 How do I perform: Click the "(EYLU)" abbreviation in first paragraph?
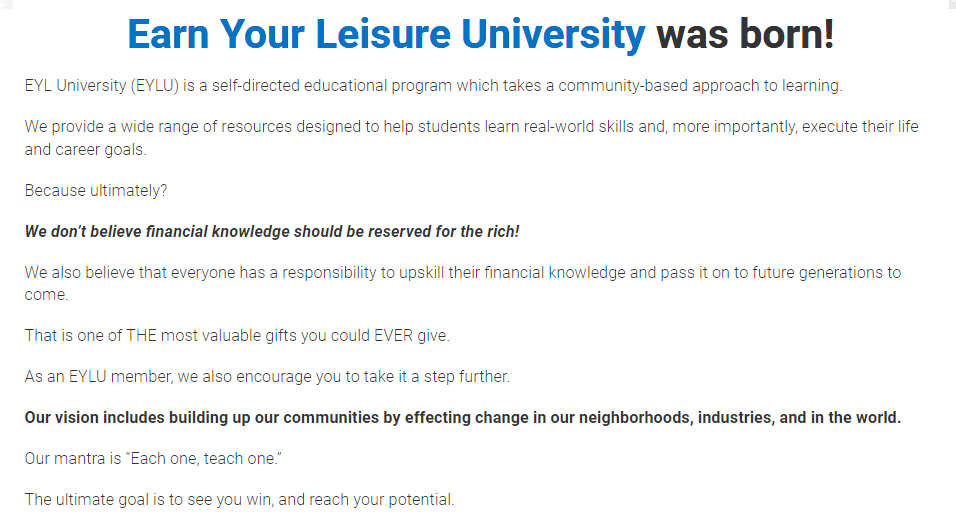pos(154,86)
